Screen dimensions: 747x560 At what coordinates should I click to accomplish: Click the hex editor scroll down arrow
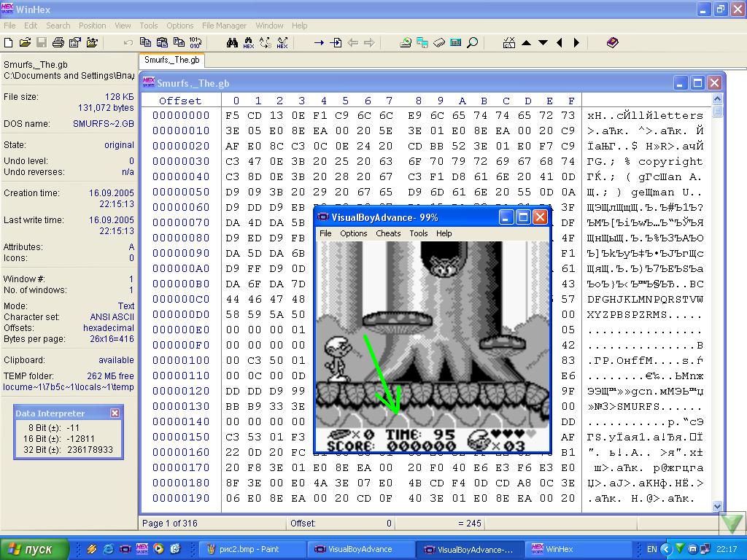tap(717, 507)
